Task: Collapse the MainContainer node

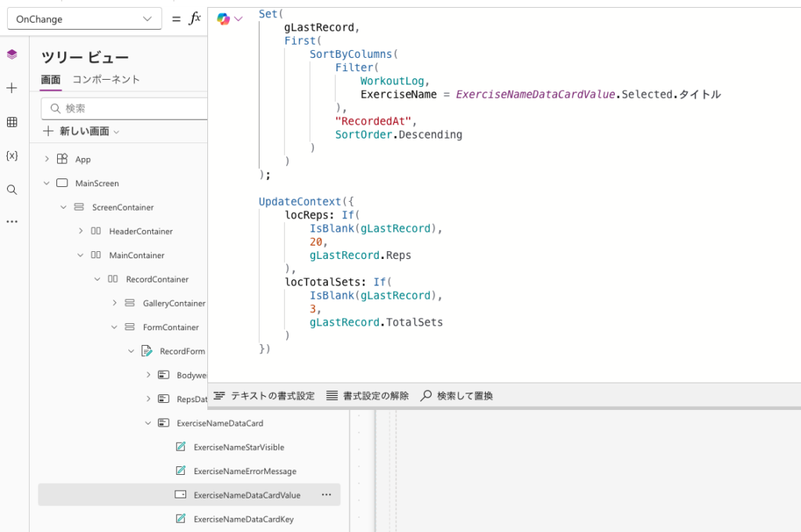Action: point(81,255)
